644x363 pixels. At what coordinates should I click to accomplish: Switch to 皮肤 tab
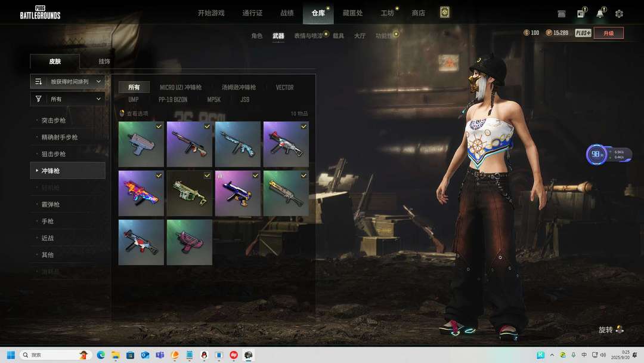tap(55, 61)
